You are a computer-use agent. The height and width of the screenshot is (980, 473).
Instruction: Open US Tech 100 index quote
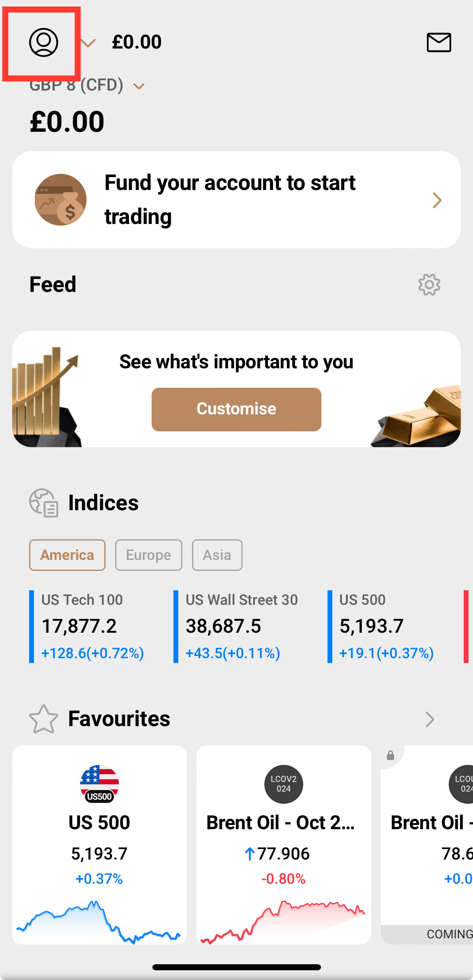click(x=93, y=626)
